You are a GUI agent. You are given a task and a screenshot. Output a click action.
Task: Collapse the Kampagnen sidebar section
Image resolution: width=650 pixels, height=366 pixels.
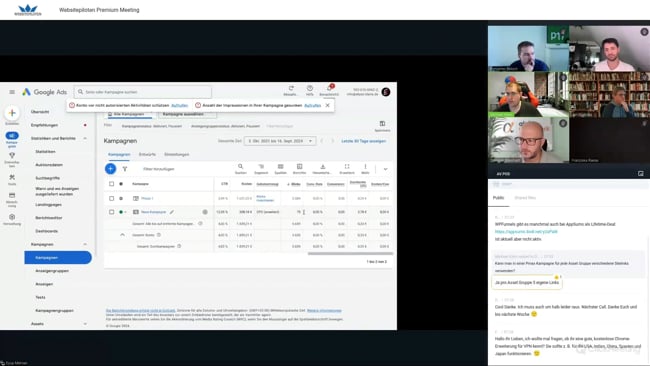[x=85, y=244]
